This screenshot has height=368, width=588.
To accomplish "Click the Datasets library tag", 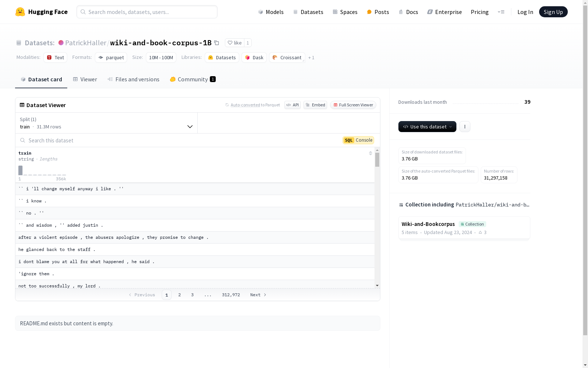I will [x=222, y=57].
